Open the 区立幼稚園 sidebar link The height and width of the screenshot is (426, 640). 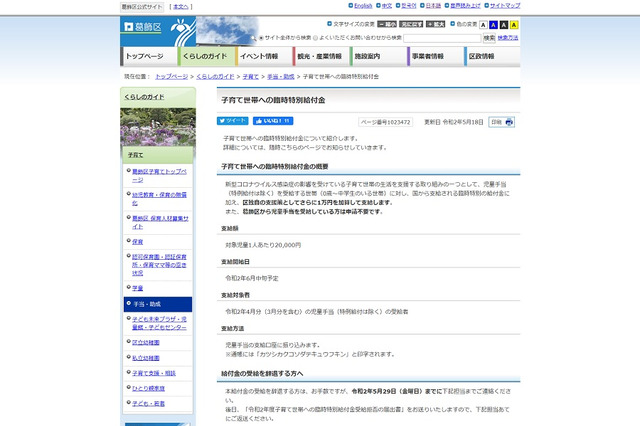click(x=146, y=342)
